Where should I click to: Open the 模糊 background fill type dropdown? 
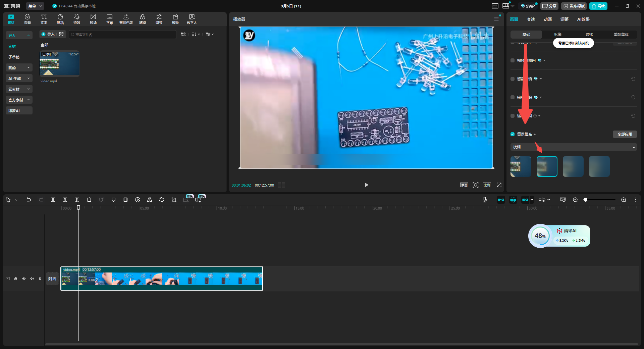574,147
